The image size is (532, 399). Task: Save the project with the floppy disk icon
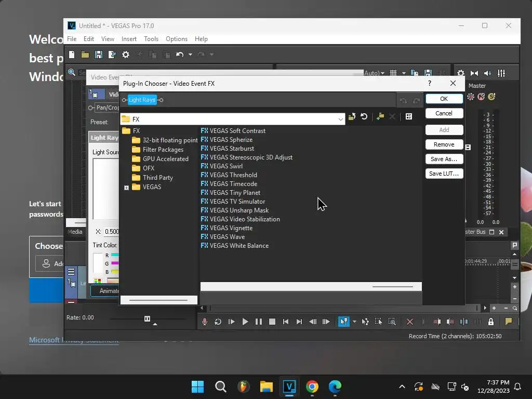pyautogui.click(x=98, y=55)
